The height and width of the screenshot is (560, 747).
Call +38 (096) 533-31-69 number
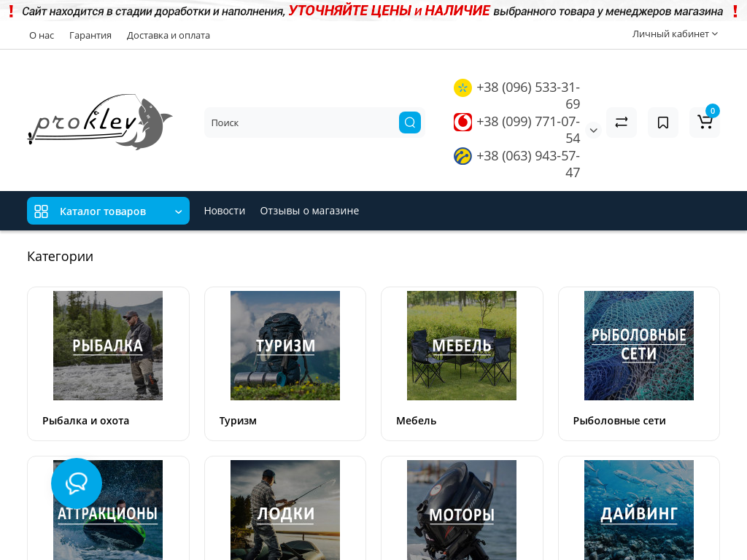click(528, 96)
